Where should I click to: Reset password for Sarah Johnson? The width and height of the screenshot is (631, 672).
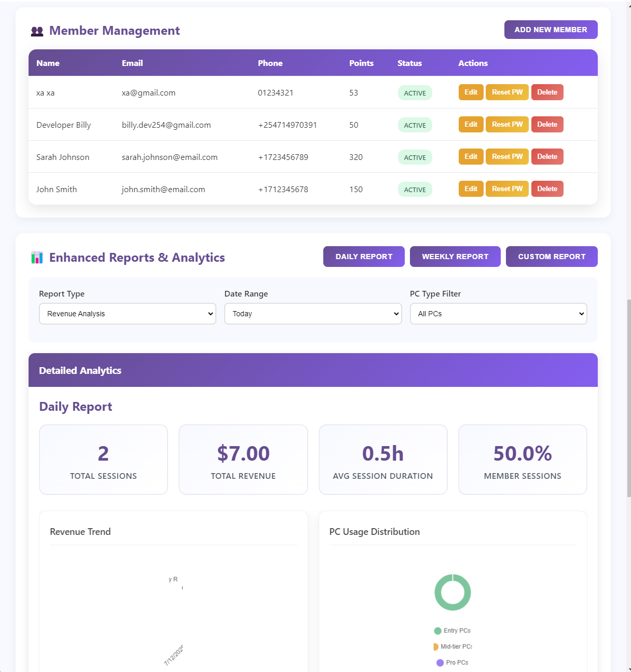coord(507,156)
